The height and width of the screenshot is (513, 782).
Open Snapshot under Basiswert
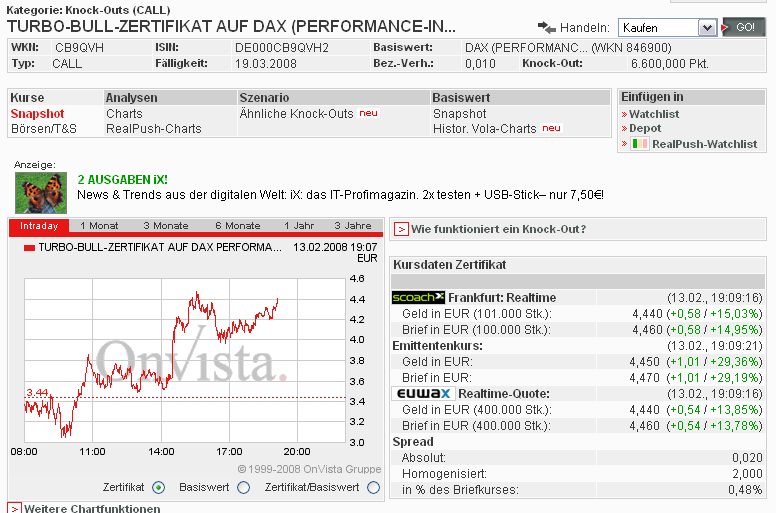[x=459, y=114]
